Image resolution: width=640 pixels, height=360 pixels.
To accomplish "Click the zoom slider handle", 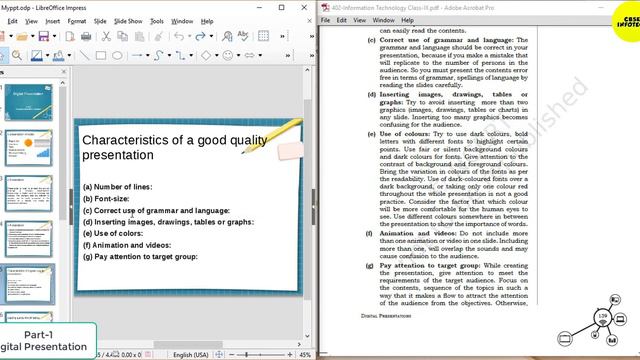I will pyautogui.click(x=247, y=355).
